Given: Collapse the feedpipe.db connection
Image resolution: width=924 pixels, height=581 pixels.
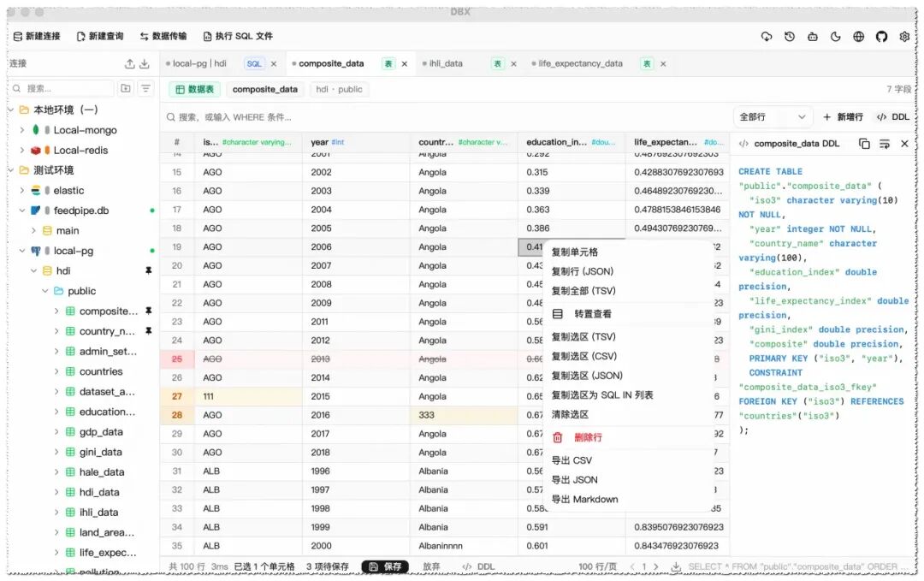Looking at the screenshot, I should click(21, 210).
